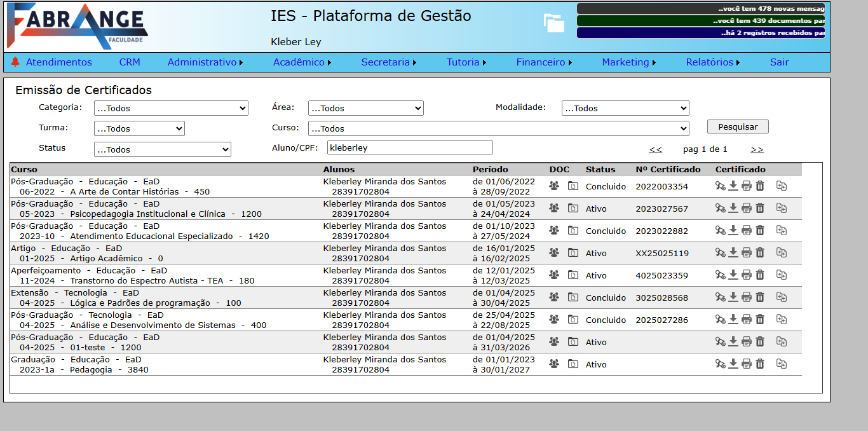Click trash icon for Análise e Desenvolvimento de Sistemas
Image resolution: width=868 pixels, height=431 pixels.
pyautogui.click(x=760, y=320)
